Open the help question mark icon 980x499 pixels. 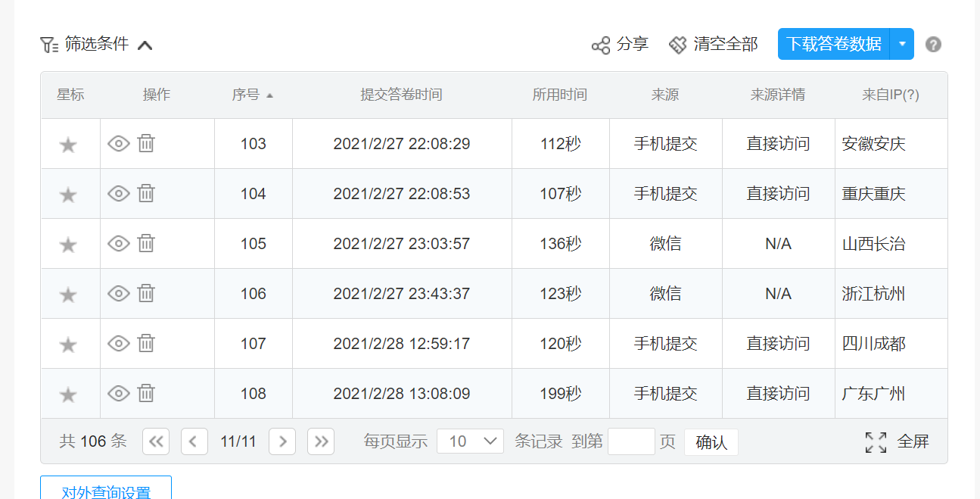coord(933,45)
